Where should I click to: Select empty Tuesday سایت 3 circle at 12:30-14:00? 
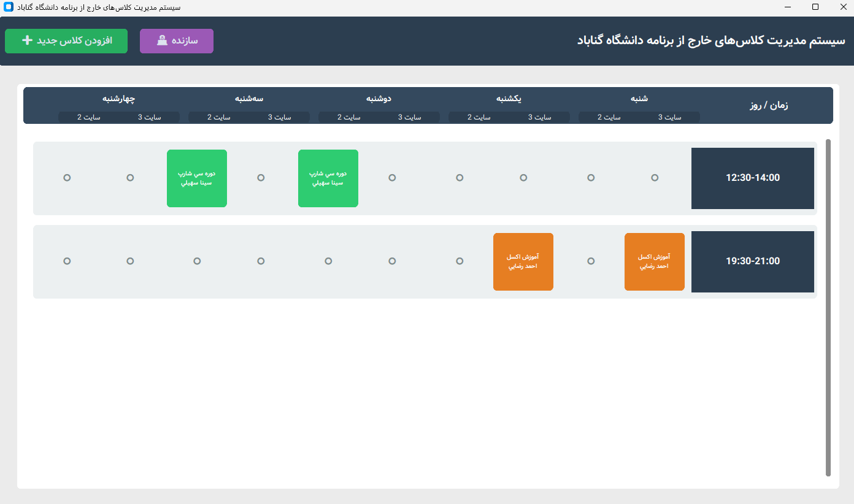pos(261,178)
